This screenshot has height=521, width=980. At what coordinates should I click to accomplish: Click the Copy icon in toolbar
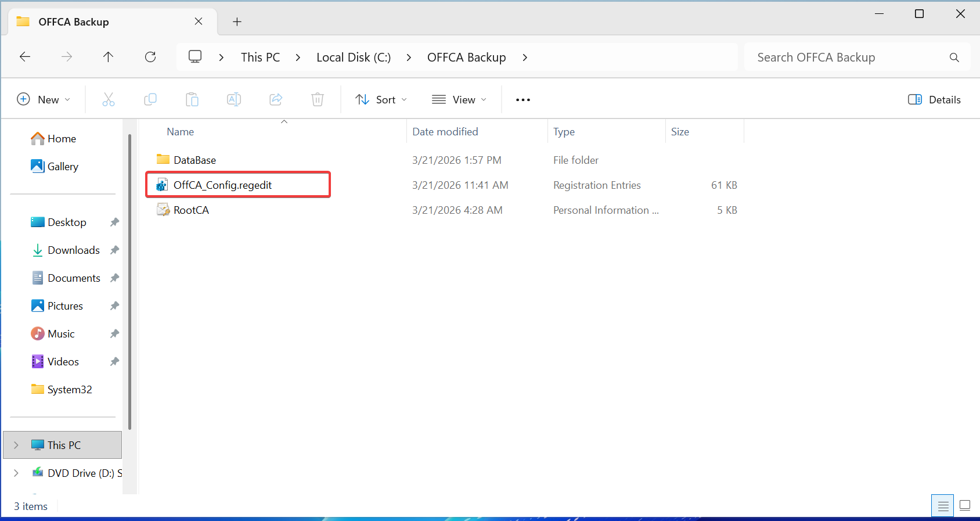coord(150,99)
